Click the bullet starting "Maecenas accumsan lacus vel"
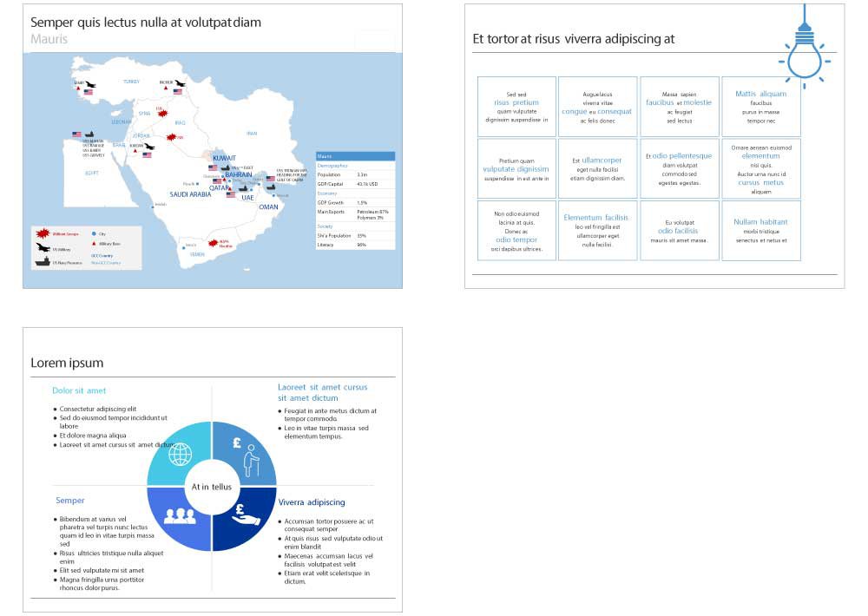Viewport: 868px width, 616px height. pos(326,560)
